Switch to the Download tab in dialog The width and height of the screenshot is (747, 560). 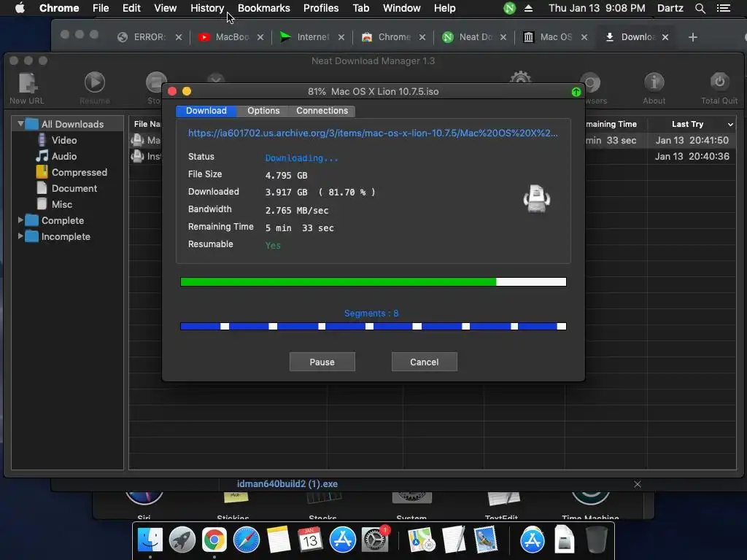tap(206, 111)
